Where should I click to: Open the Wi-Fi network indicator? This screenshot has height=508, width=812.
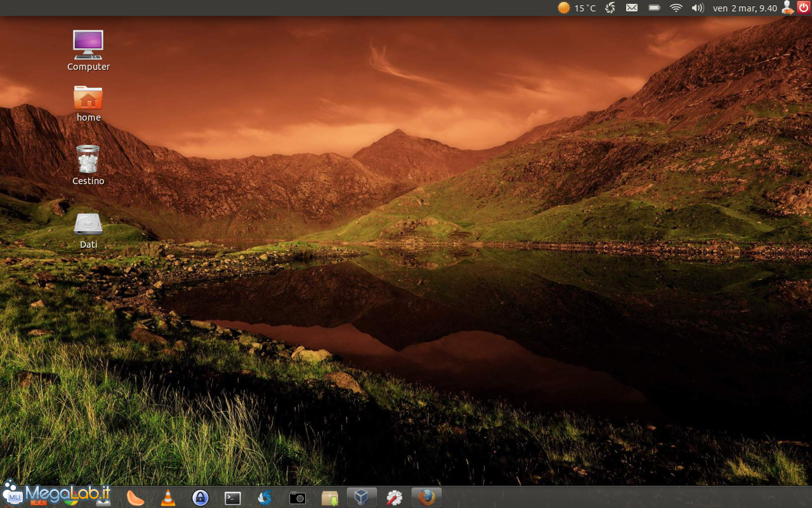coord(676,8)
